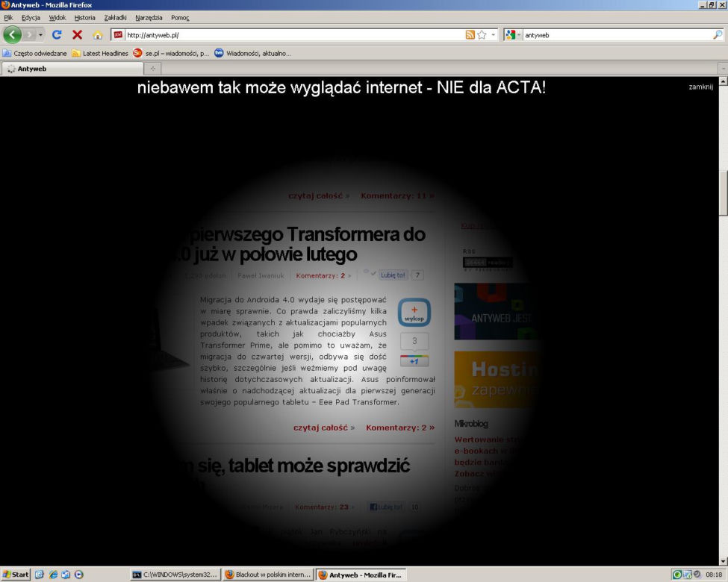
Task: Open a new tab with the plus button
Action: 152,69
